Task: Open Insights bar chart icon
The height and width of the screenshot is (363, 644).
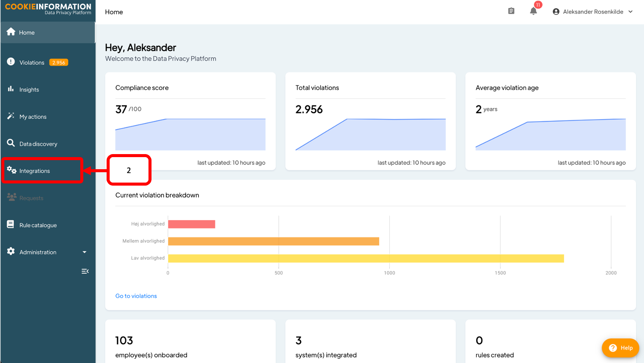Action: 11,89
